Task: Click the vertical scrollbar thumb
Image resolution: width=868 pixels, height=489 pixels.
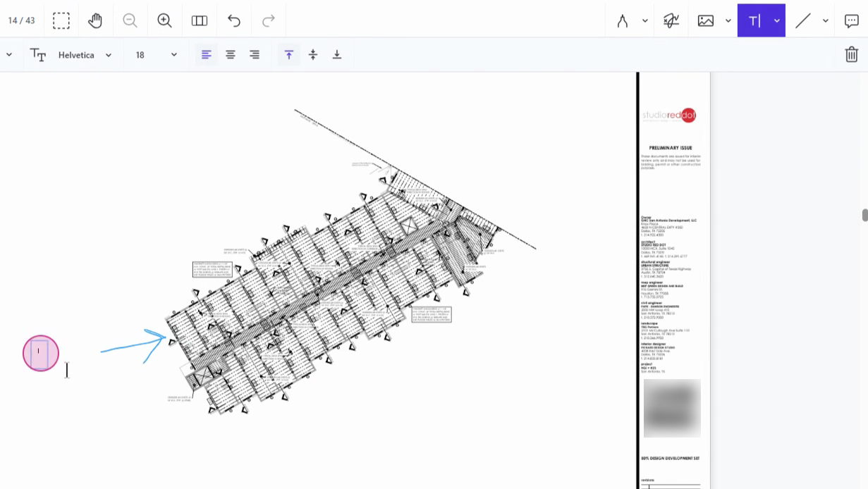Action: pos(864,215)
